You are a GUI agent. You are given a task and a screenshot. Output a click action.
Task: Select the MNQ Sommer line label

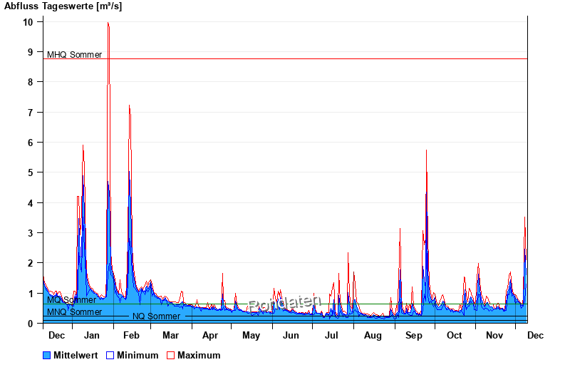[74, 312]
